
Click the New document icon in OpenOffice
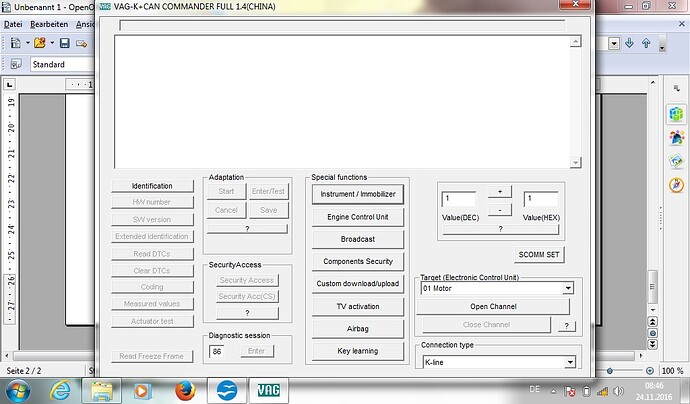point(16,43)
